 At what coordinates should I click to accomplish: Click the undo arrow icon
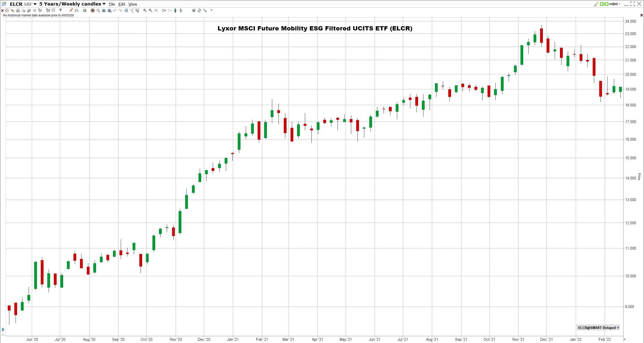115,11
